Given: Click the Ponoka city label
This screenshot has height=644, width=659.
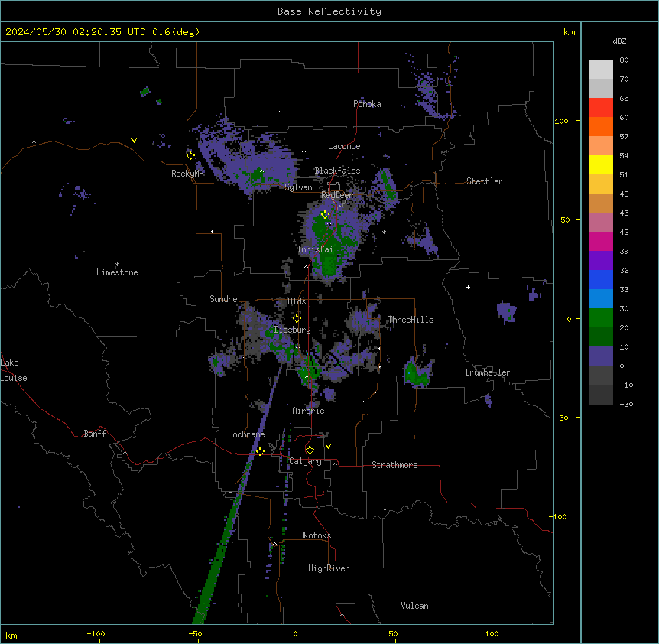Looking at the screenshot, I should coord(367,104).
